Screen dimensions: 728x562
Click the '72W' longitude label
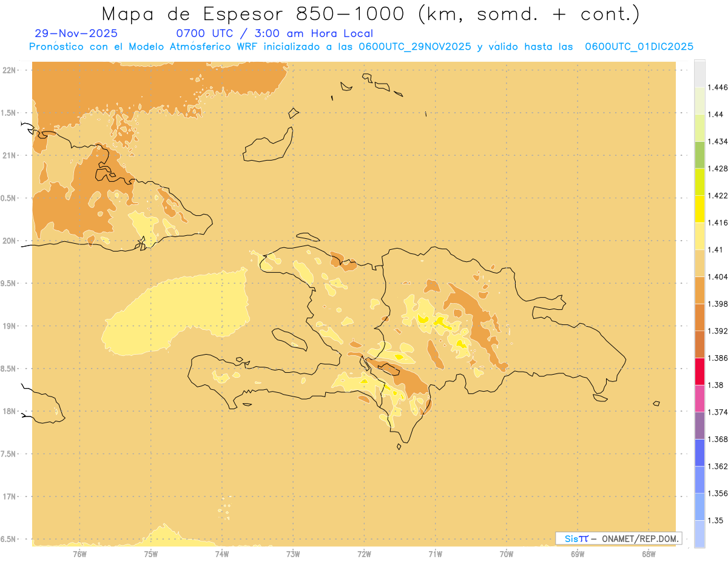(x=365, y=554)
